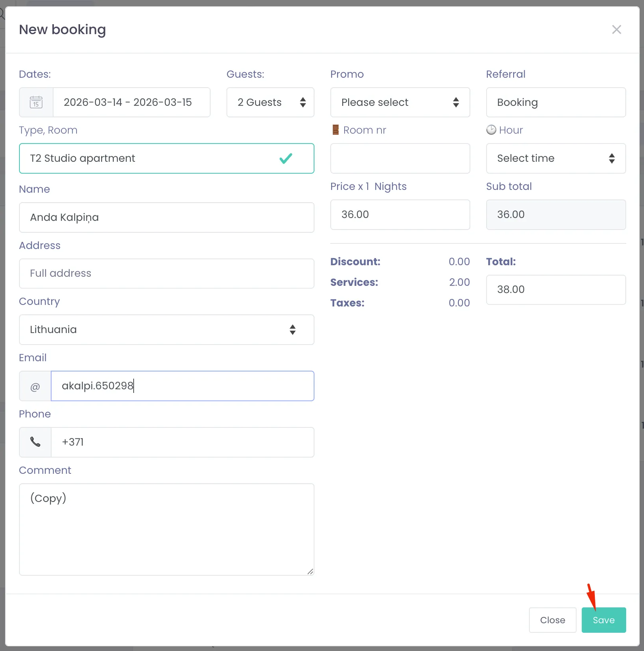Click the Taxes label
Viewport: 644px width, 651px height.
click(347, 303)
